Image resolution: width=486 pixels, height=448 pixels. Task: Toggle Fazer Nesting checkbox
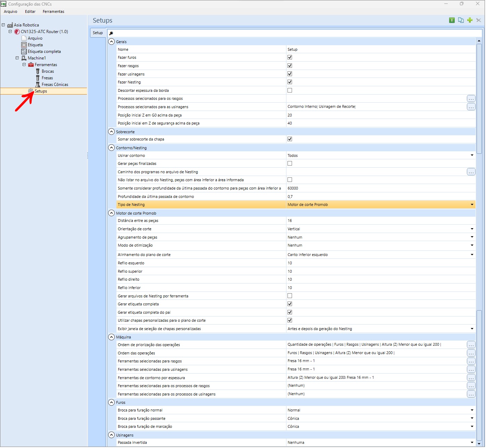pyautogui.click(x=290, y=82)
